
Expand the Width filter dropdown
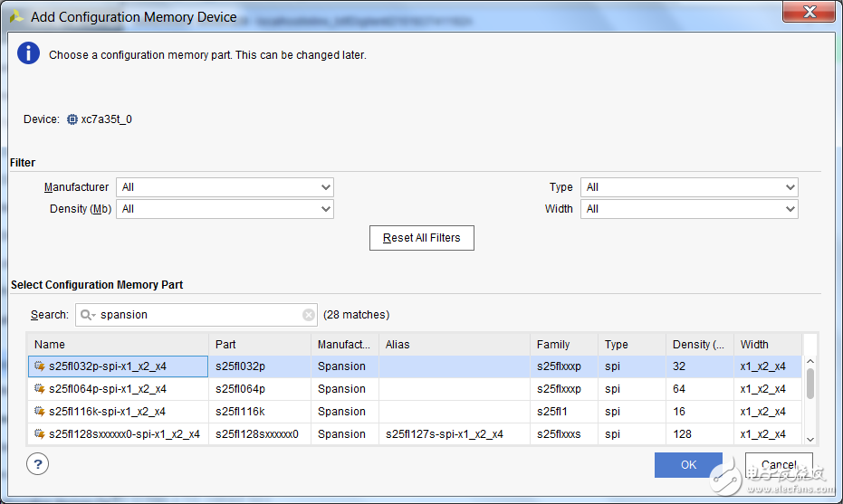pos(688,209)
